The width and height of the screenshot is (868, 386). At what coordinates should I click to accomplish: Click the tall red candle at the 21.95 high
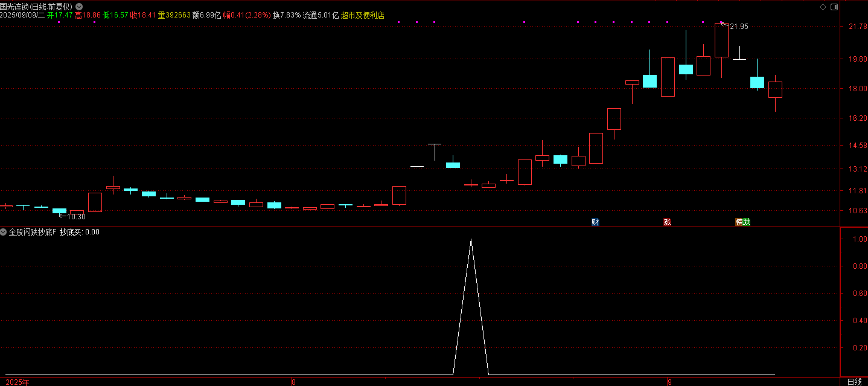coord(721,40)
